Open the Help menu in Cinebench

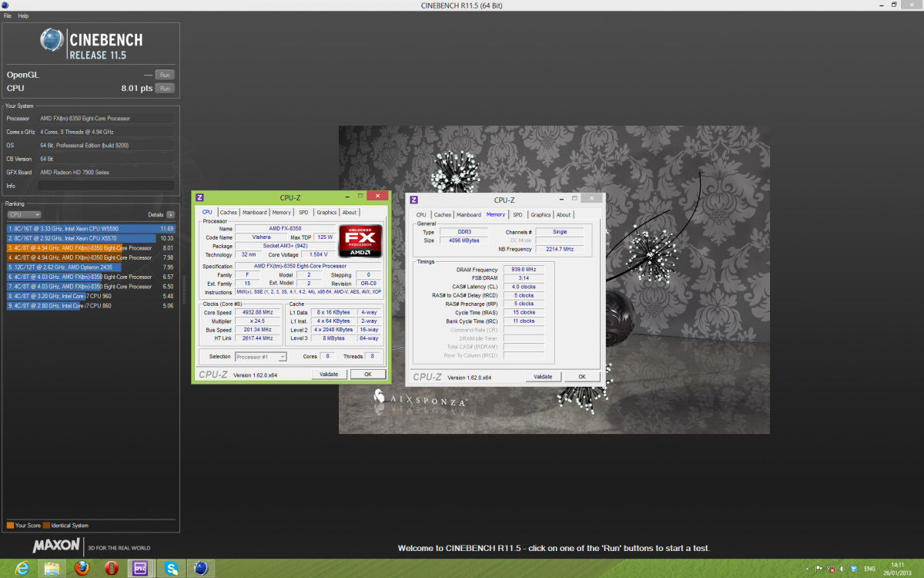pyautogui.click(x=23, y=15)
